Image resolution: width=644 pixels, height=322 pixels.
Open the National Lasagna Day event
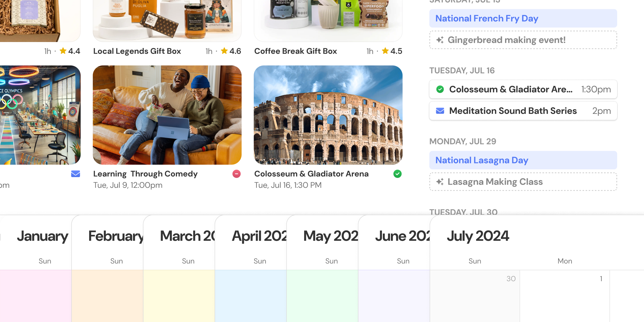pyautogui.click(x=523, y=160)
